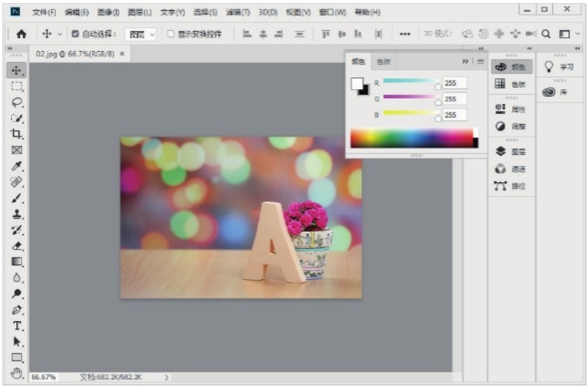The height and width of the screenshot is (387, 588).
Task: Click the Home icon in options bar
Action: pyautogui.click(x=22, y=34)
